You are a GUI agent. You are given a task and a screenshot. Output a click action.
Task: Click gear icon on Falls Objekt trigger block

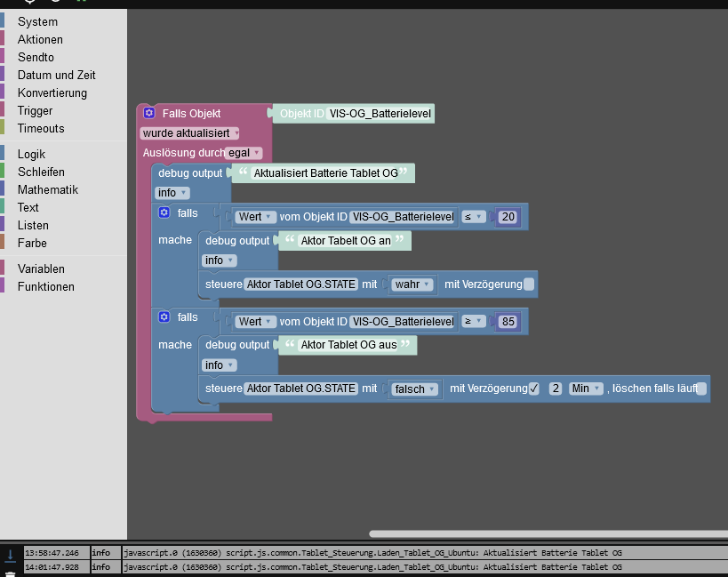(149, 113)
